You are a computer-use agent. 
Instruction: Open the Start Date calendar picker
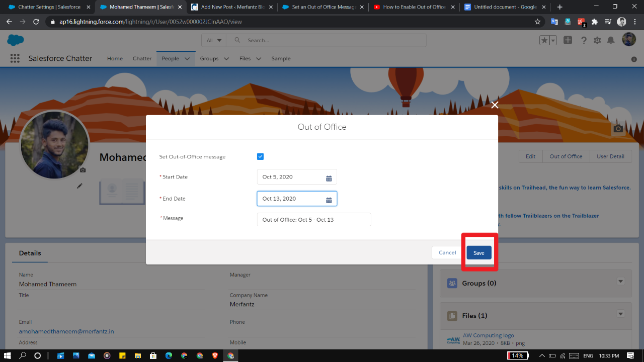(329, 177)
